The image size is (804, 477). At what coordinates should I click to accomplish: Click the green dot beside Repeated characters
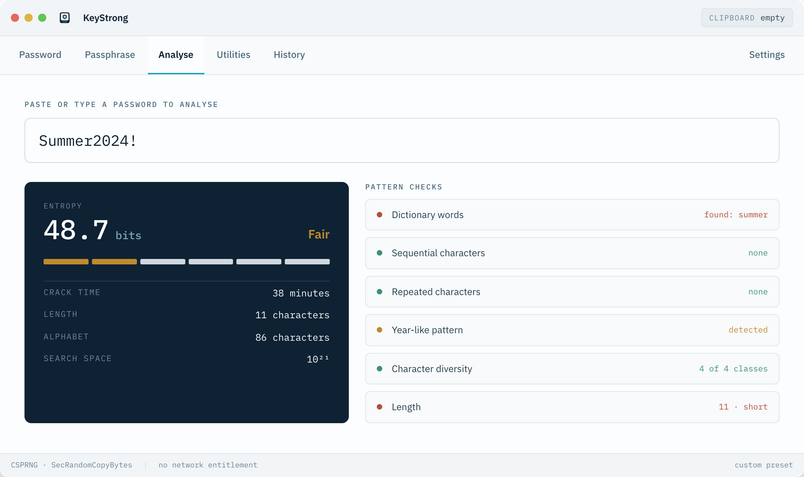pyautogui.click(x=379, y=292)
